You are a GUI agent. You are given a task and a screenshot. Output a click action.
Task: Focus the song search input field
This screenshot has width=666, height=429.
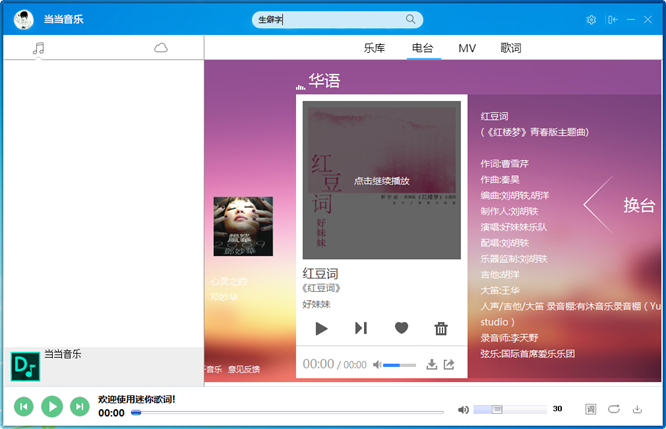[337, 20]
